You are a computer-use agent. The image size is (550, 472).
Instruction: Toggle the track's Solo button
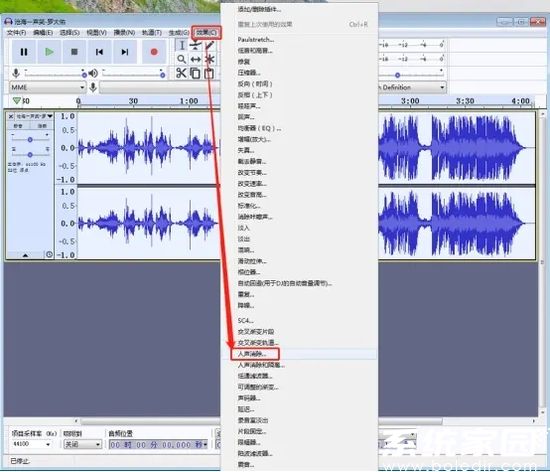coord(42,126)
